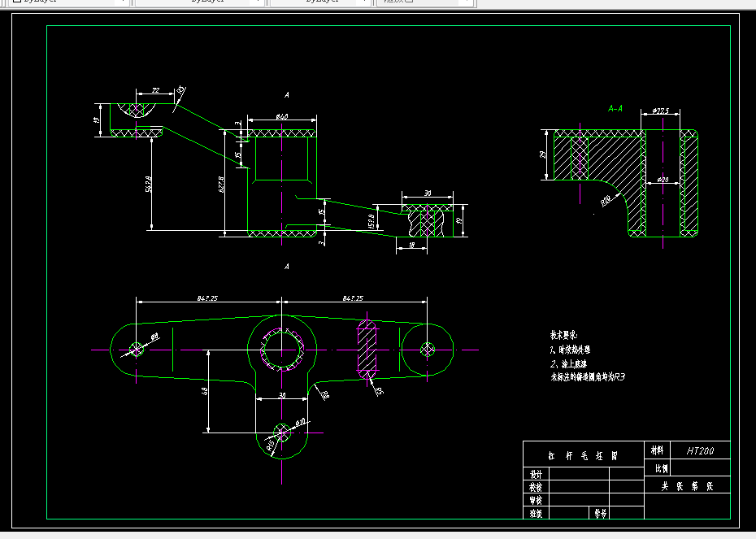The height and width of the screenshot is (539, 756).
Task: Click the "共 张 第 张" sheet count text
Action: [687, 486]
